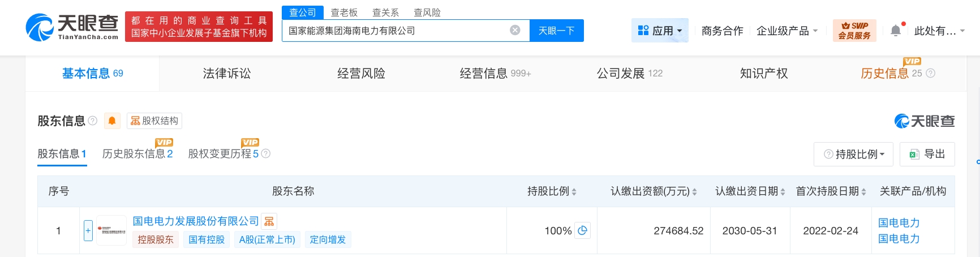This screenshot has width=980, height=257.
Task: Open the 应用 dropdown menu
Action: [660, 31]
